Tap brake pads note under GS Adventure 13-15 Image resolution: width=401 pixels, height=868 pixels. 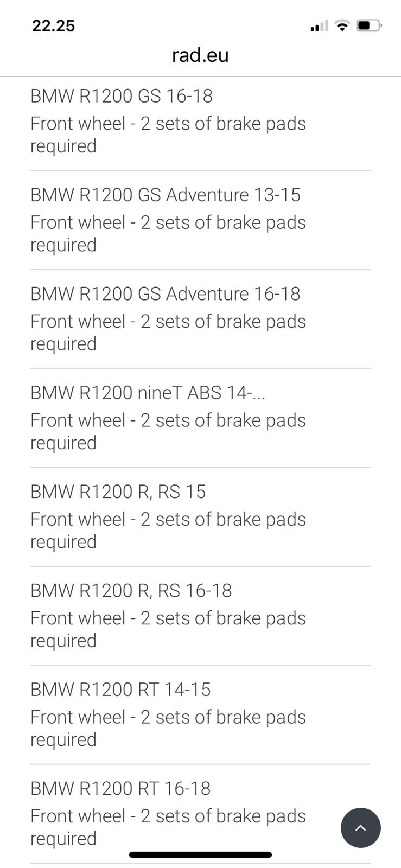(168, 233)
